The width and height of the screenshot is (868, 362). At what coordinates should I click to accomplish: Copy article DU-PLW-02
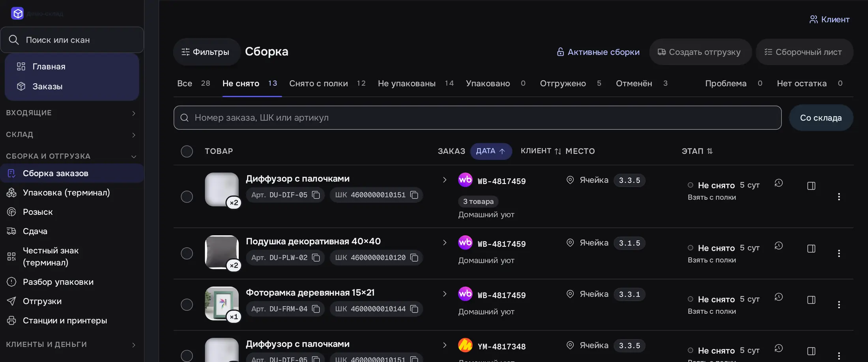click(316, 258)
